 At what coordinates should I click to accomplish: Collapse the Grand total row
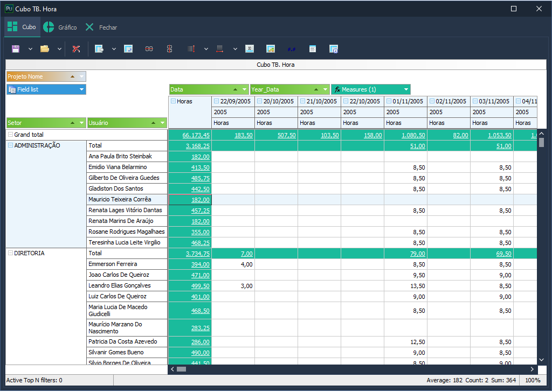[10, 135]
